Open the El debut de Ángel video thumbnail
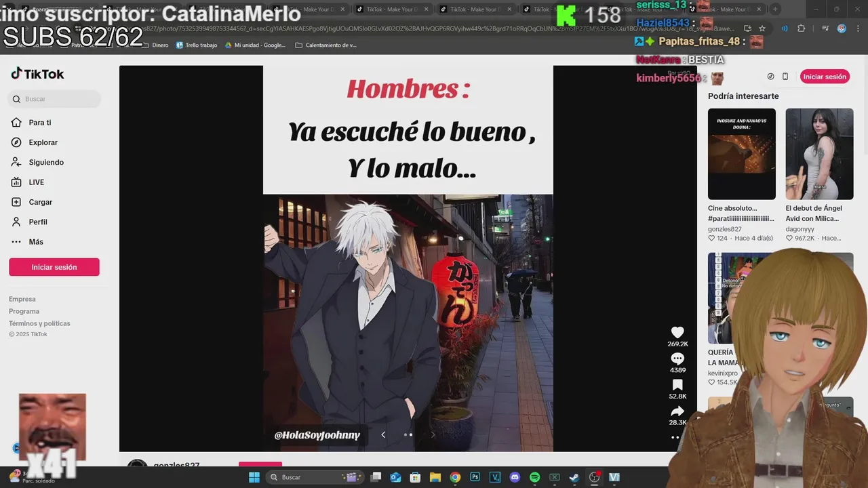The height and width of the screenshot is (488, 868). tap(819, 154)
